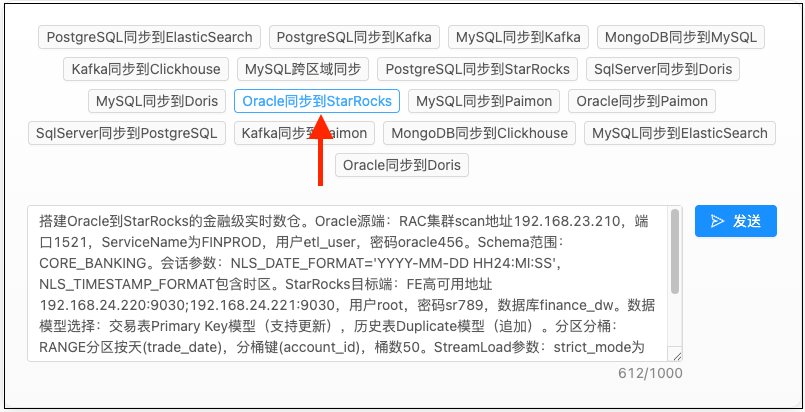
Task: Select the PostgreSQL同步到StarRocks tag
Action: [478, 69]
